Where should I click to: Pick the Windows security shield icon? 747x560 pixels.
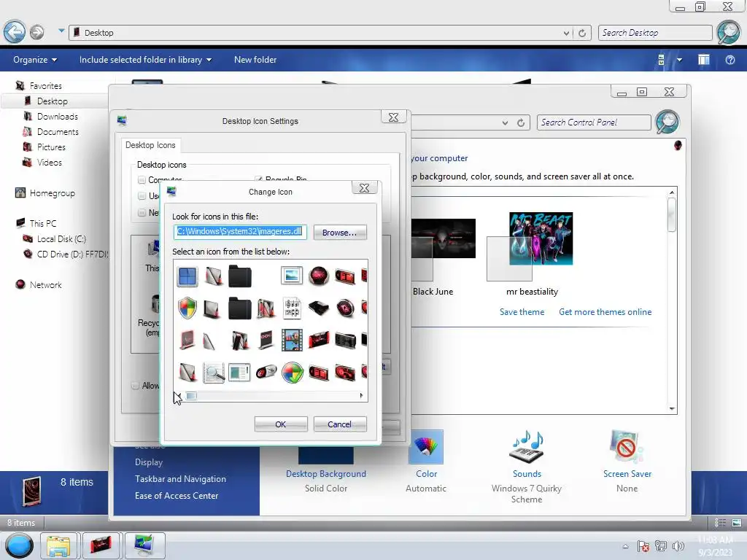(187, 308)
